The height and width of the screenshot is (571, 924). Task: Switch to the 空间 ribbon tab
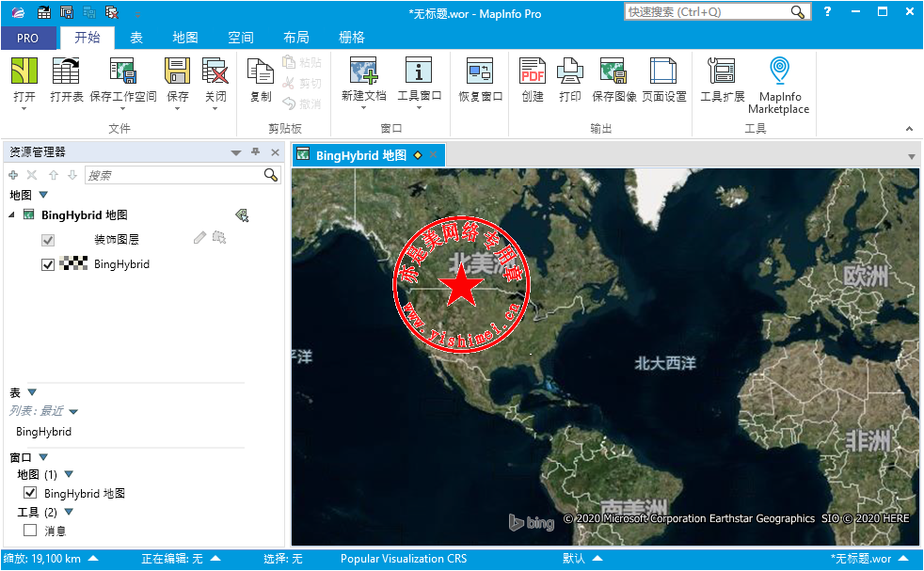pyautogui.click(x=241, y=38)
